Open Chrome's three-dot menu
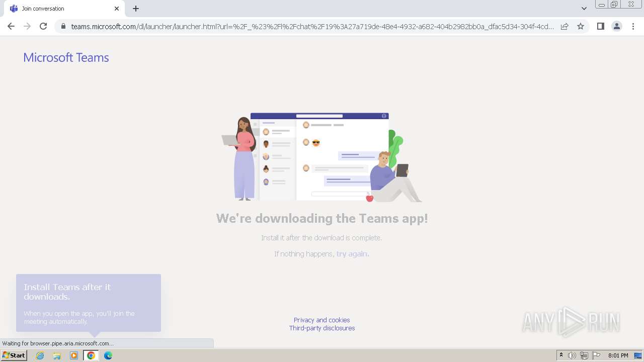This screenshot has width=644, height=362. tap(633, 26)
